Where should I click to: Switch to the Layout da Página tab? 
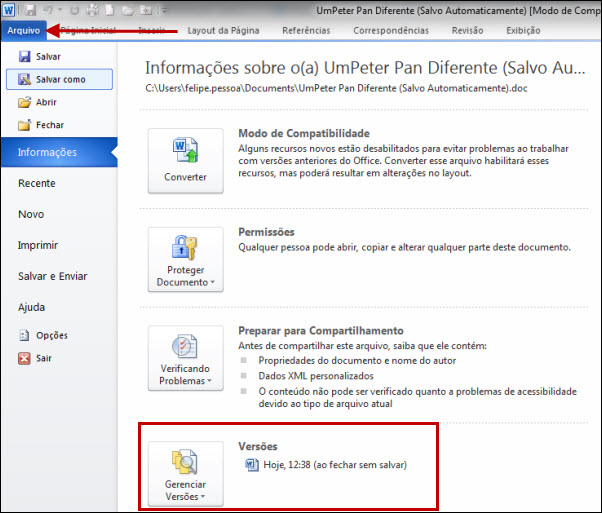[228, 31]
